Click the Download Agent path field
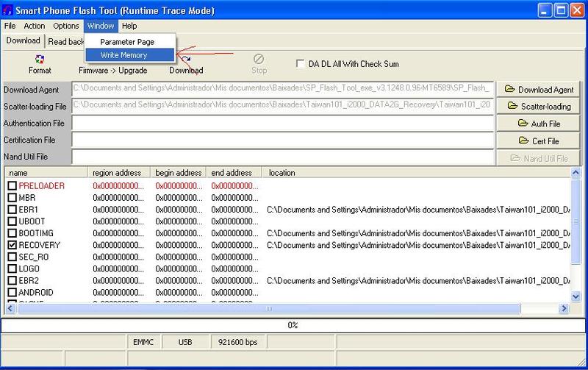This screenshot has width=588, height=370. tap(283, 88)
